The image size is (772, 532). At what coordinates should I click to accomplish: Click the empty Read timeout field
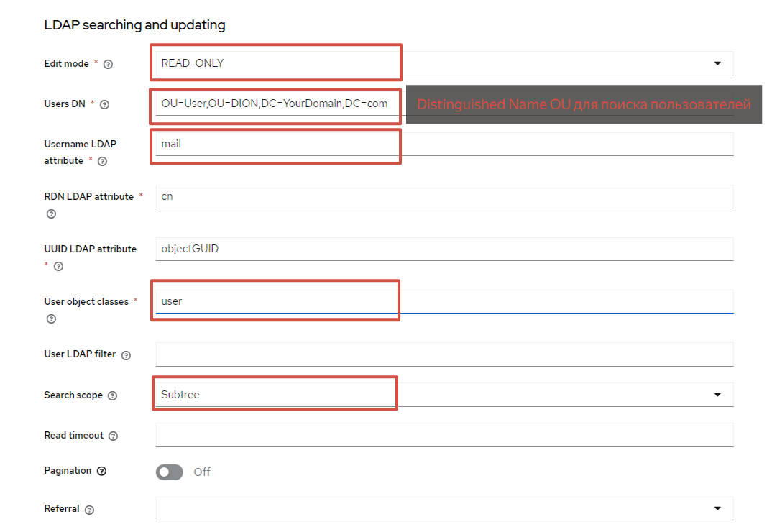[445, 435]
